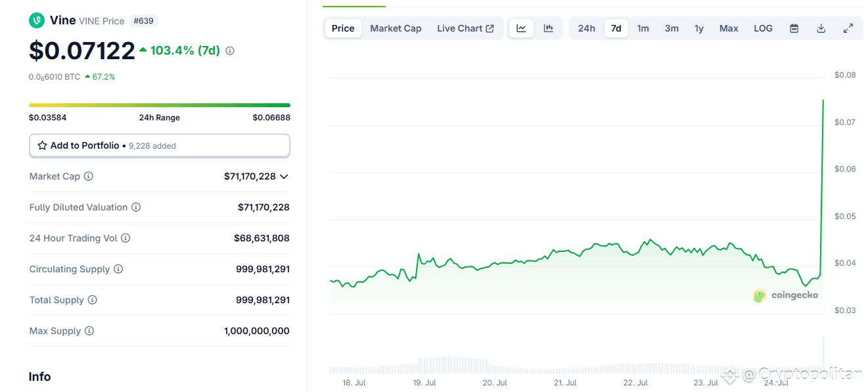Click the $0.06688 range high value
868x392 pixels.
click(x=271, y=118)
